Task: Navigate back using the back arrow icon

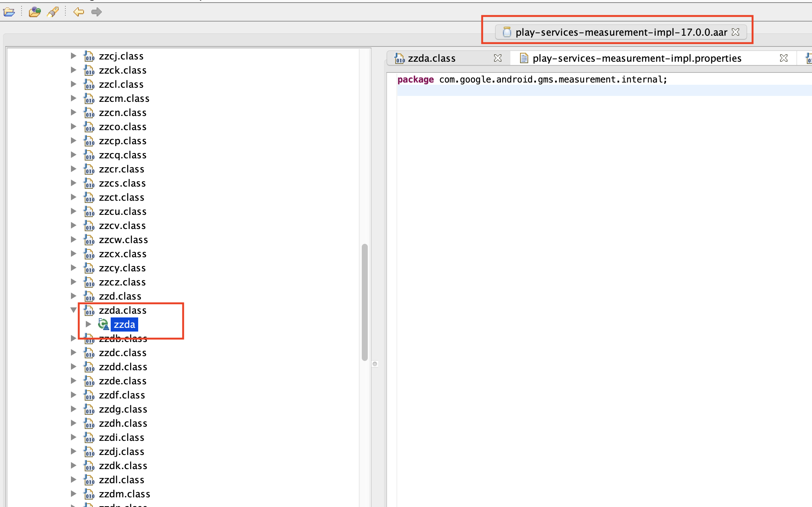Action: click(x=78, y=12)
